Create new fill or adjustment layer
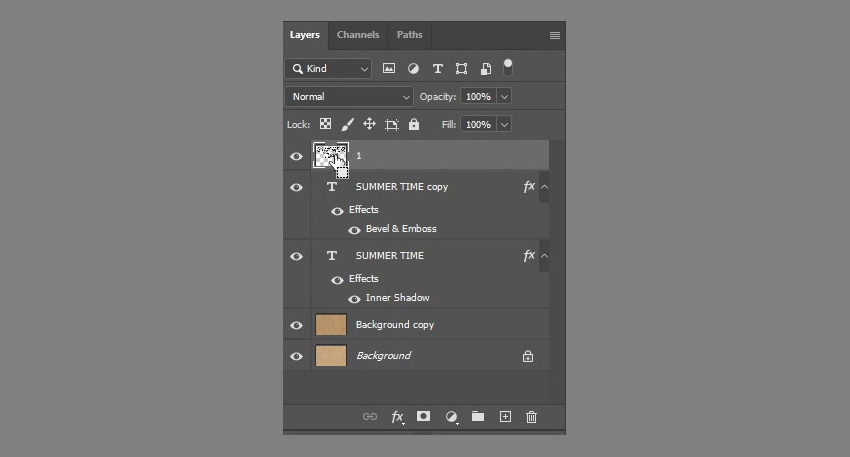Viewport: 850px width, 457px height. click(452, 417)
